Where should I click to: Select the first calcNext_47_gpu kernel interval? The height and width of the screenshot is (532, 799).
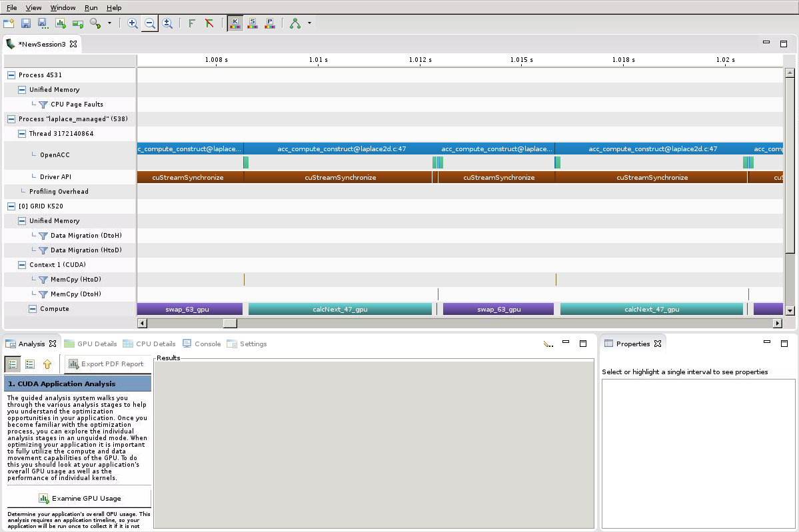[340, 309]
